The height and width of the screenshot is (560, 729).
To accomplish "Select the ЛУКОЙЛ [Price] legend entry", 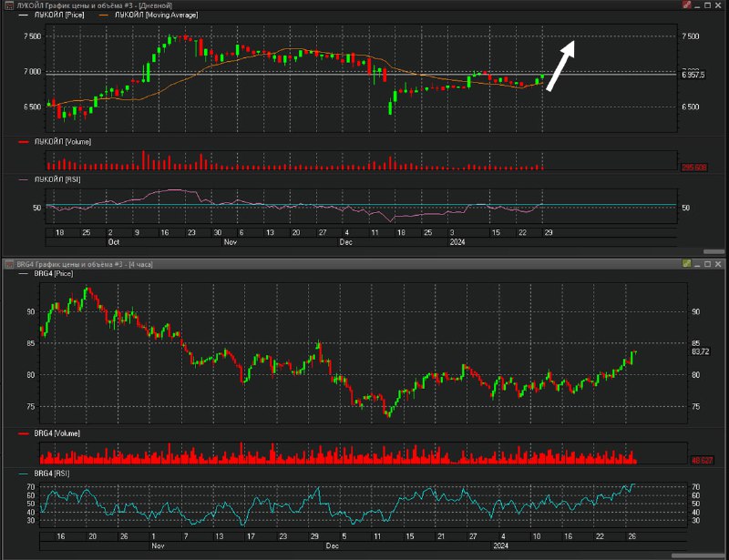I will (x=58, y=15).
